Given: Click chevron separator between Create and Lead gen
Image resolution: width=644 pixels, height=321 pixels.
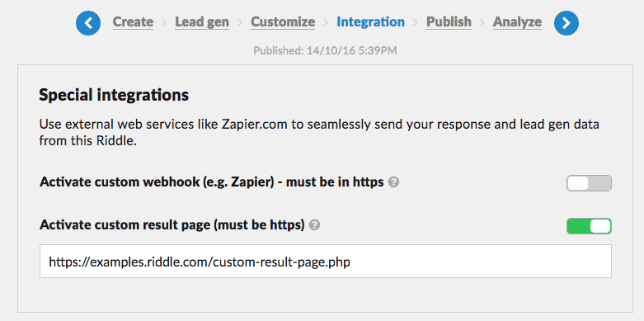Looking at the screenshot, I should pos(164,22).
